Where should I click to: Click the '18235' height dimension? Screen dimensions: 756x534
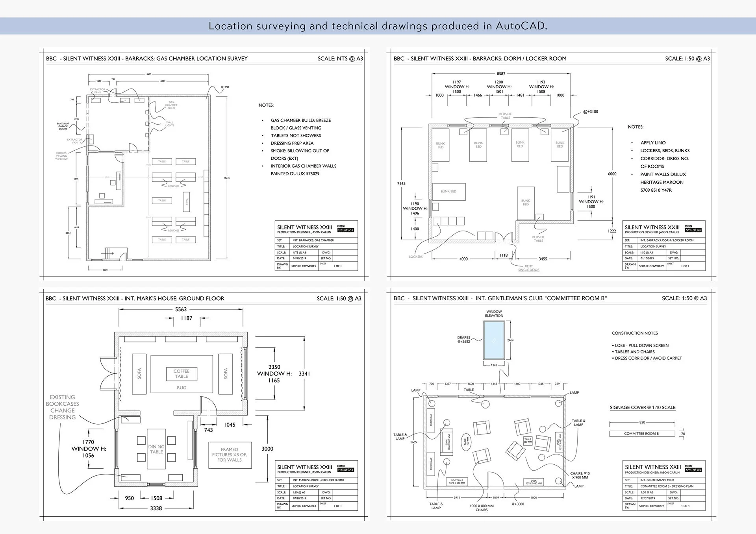coord(227,178)
